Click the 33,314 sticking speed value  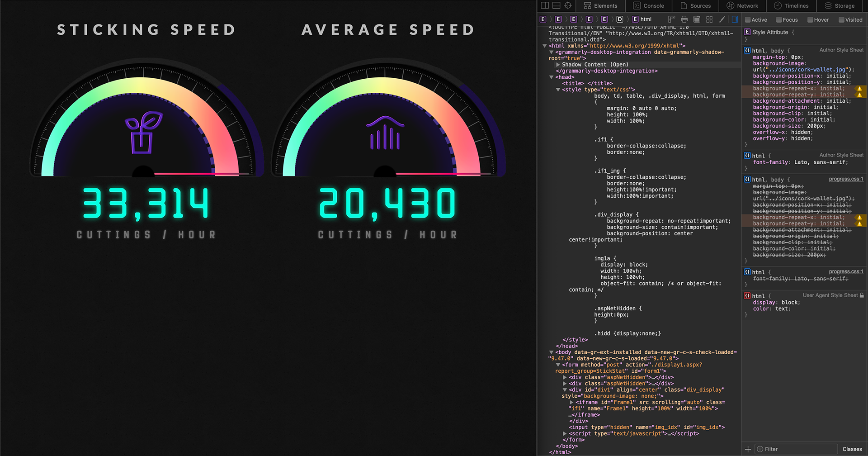coord(146,204)
